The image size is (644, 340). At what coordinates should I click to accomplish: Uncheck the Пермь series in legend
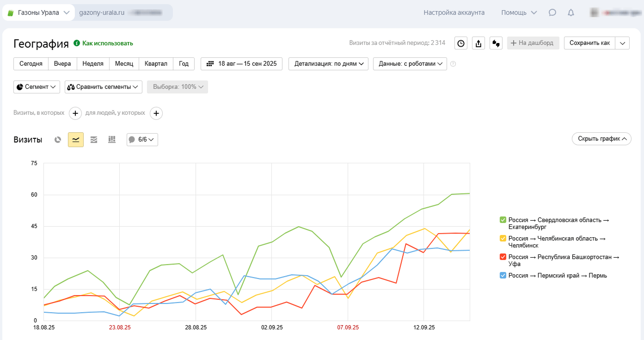coord(503,275)
